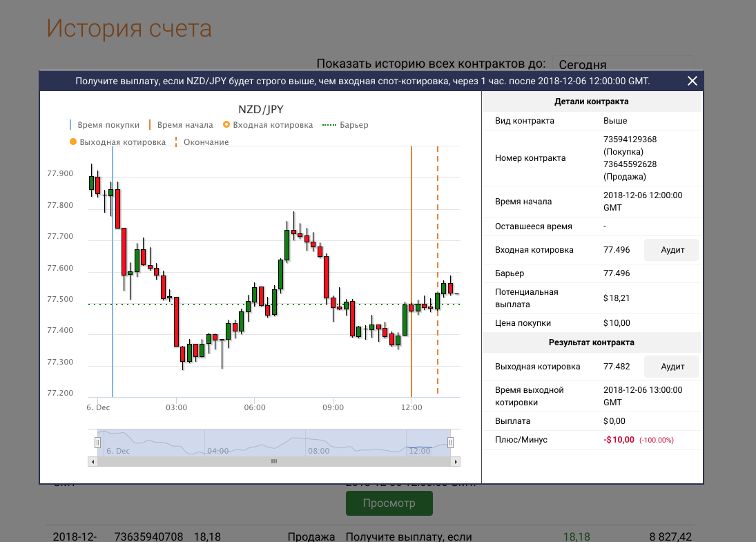Viewport: 756px width, 542px height.
Task: Click the right scrollbar arrow under chart
Action: [456, 461]
